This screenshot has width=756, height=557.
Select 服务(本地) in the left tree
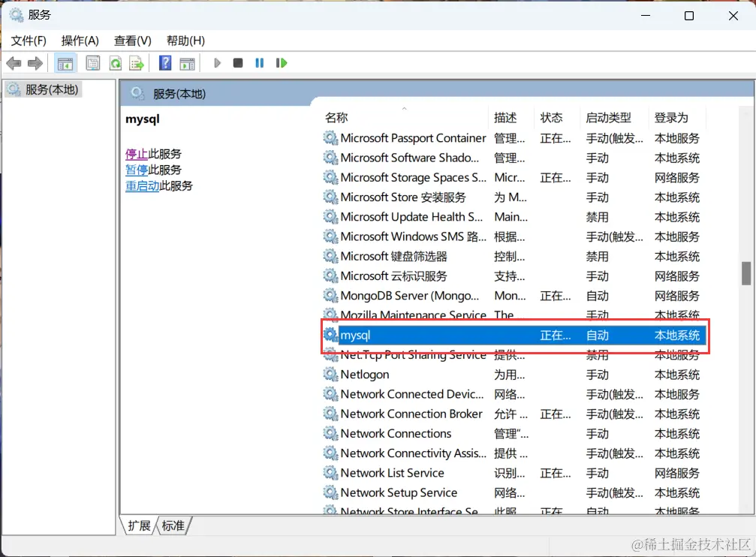click(44, 89)
